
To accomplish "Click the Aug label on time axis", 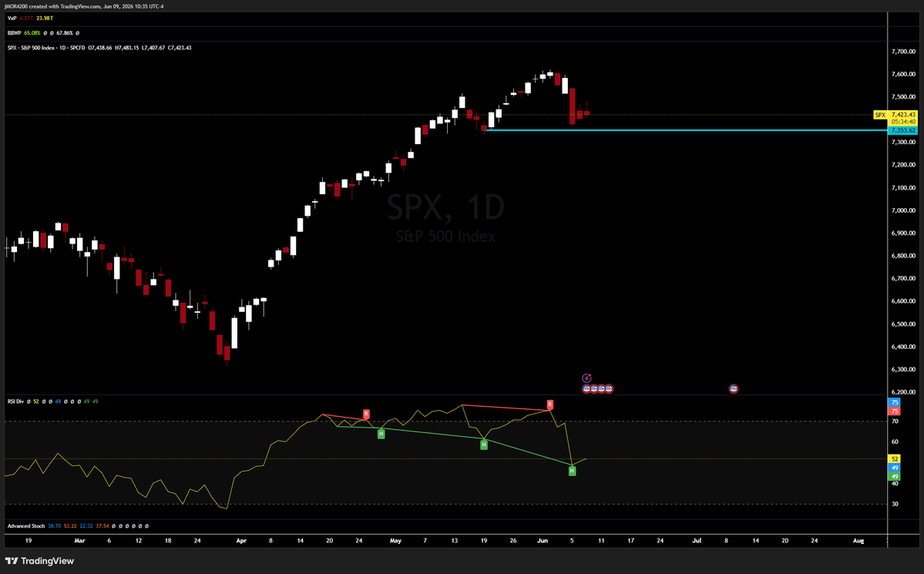I will tap(858, 540).
